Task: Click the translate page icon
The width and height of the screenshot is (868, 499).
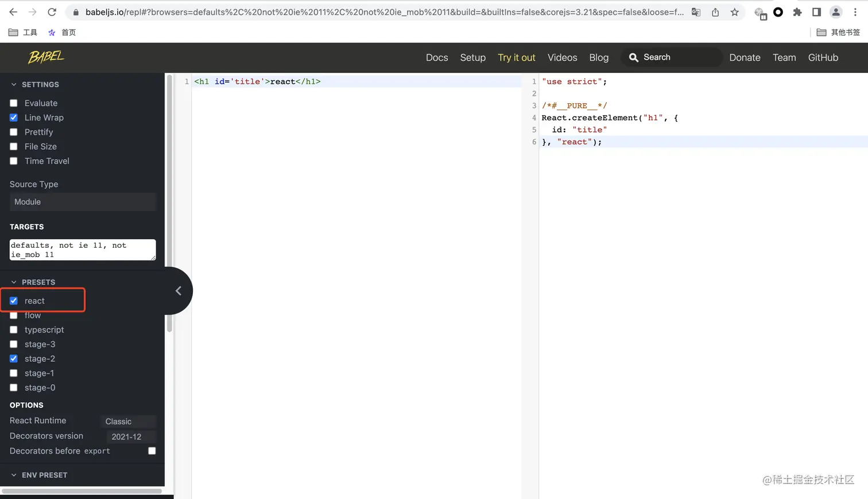Action: coord(696,12)
